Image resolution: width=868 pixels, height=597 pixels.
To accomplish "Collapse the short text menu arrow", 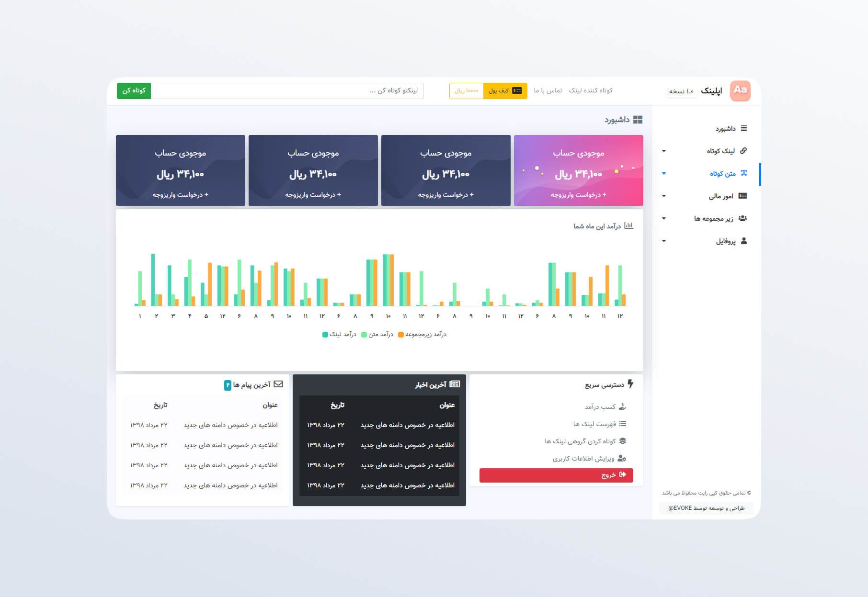I will click(x=664, y=174).
